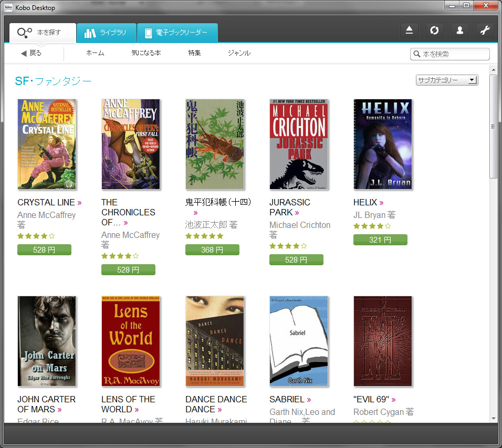Open the DANCE DANCE DANCE title link
Screen dimensions: 502x448
point(216,404)
